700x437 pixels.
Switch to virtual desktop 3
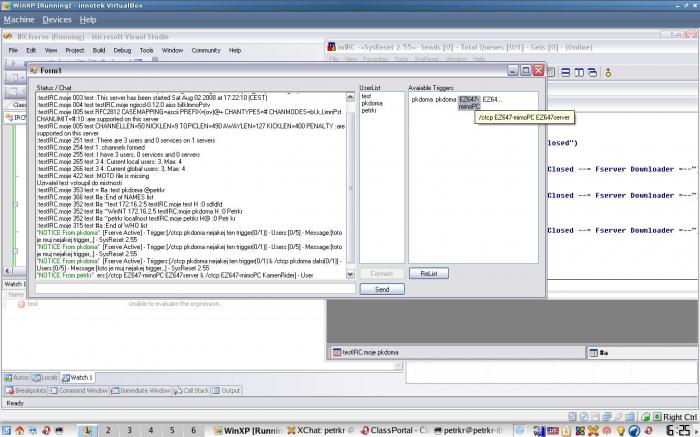pyautogui.click(x=129, y=430)
